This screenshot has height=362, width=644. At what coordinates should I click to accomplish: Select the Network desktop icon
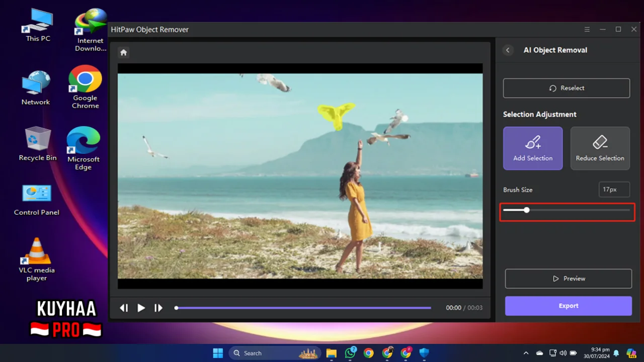36,88
